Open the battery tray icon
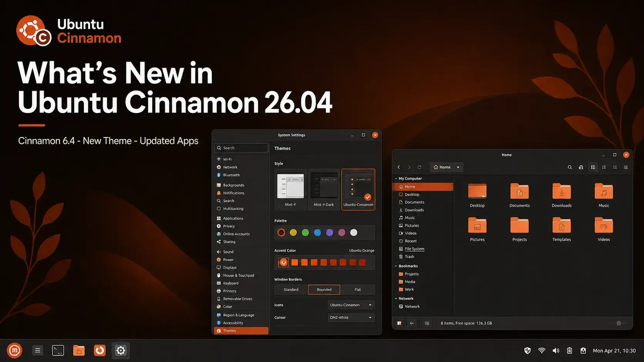The width and height of the screenshot is (644, 362). coord(570,350)
